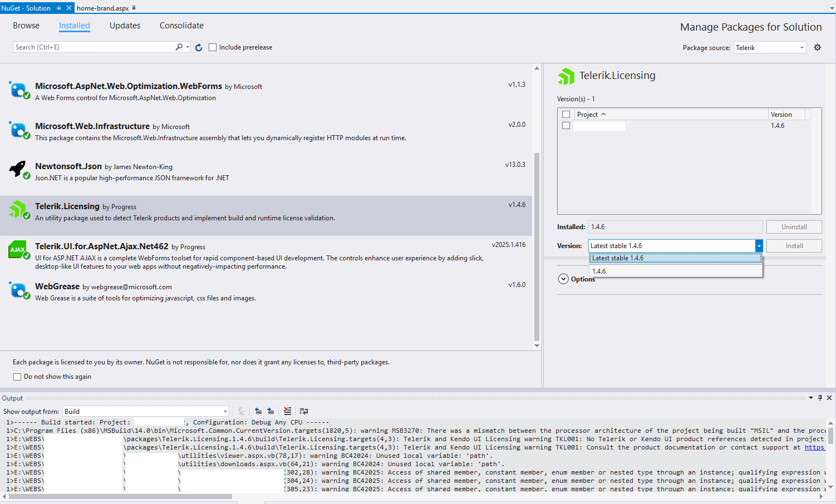Open the Consolidate tab
This screenshot has width=836, height=504.
point(181,26)
